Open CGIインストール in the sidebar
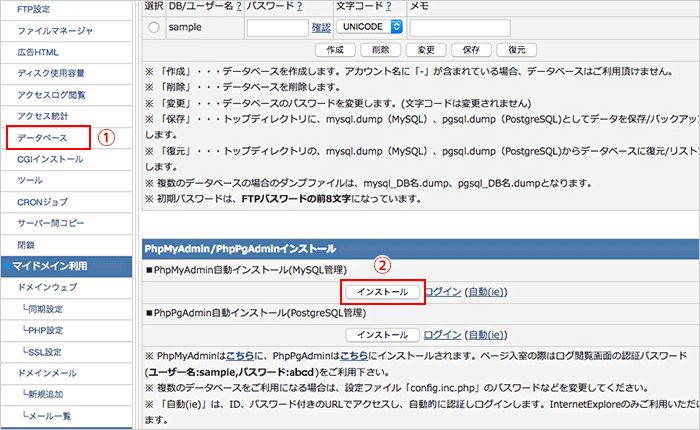The height and width of the screenshot is (430, 700). tap(49, 159)
